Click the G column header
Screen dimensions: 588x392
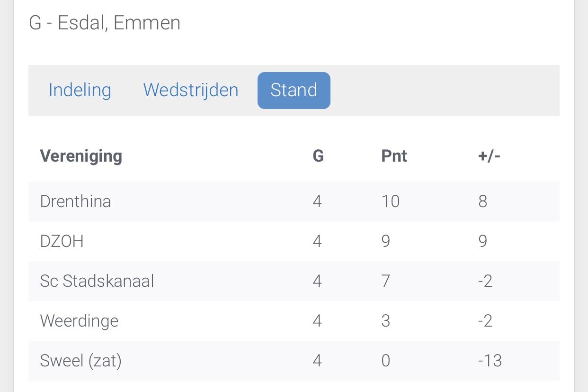318,156
